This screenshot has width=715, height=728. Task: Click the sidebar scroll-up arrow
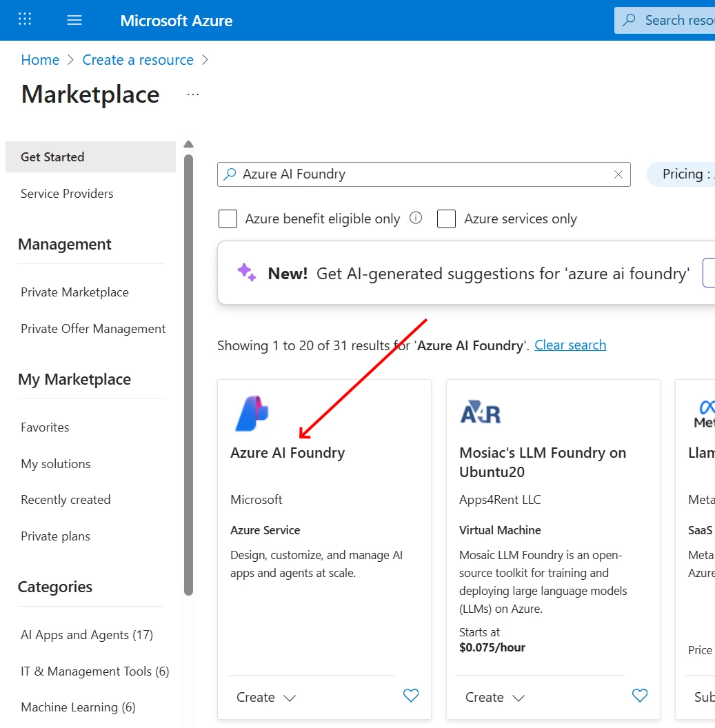coord(188,144)
